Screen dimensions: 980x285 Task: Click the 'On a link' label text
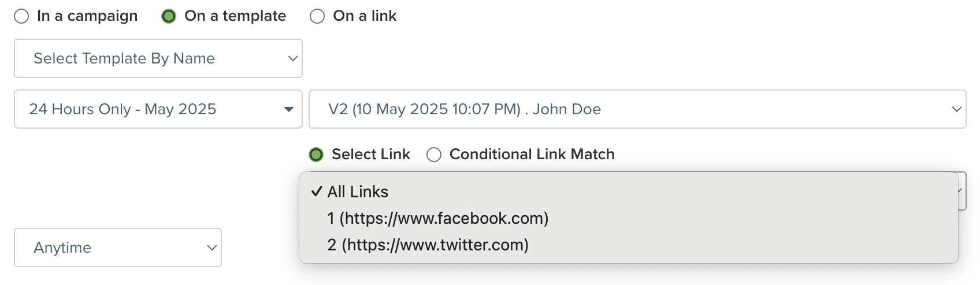pos(365,16)
